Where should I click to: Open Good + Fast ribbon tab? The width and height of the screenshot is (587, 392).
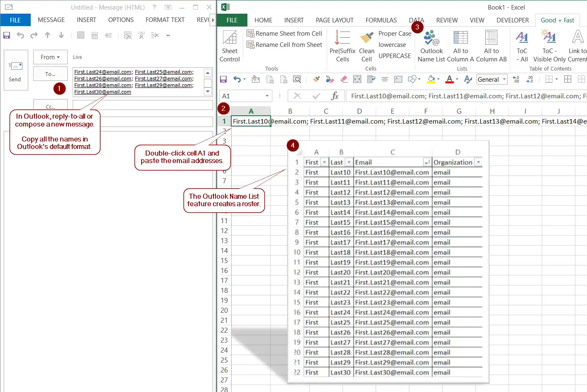pos(558,20)
